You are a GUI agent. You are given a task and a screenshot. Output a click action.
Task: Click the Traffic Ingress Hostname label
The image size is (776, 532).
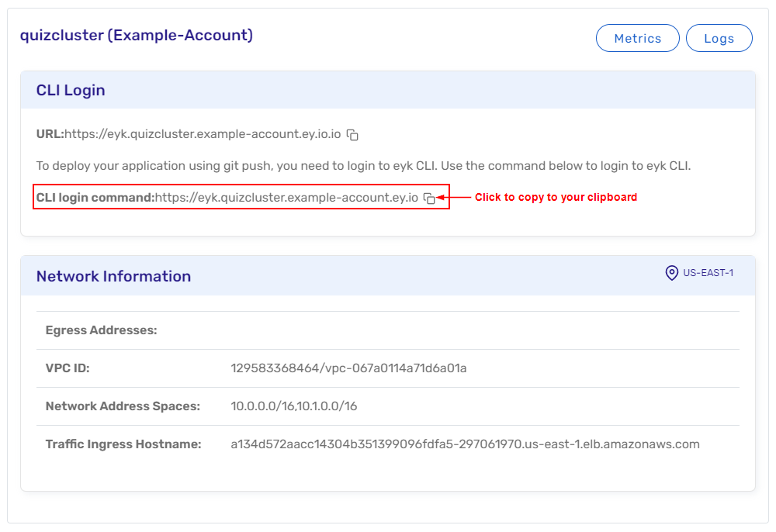[123, 444]
